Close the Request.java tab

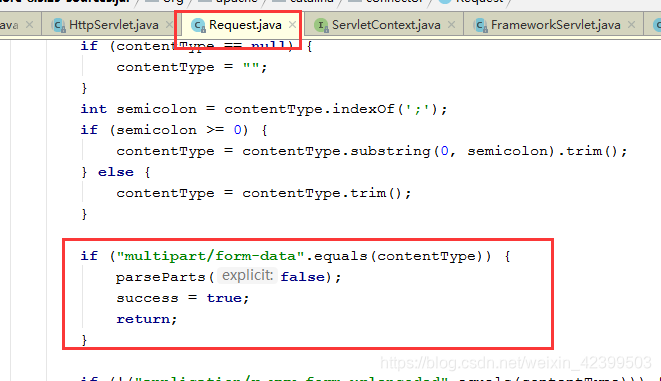click(x=292, y=25)
